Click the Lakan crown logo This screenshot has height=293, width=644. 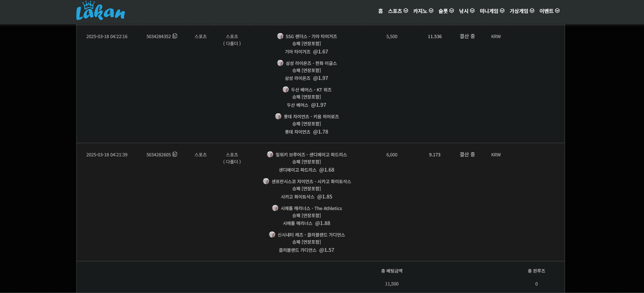coord(100,11)
